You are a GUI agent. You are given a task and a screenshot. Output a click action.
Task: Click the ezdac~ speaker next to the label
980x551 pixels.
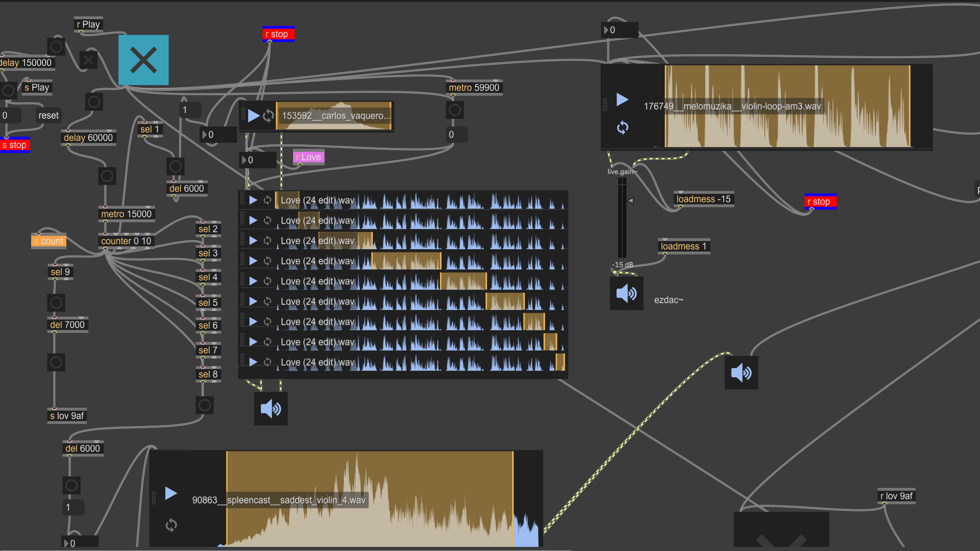(626, 294)
